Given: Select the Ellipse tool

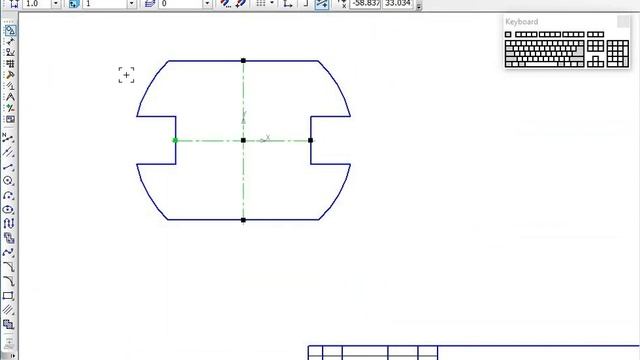Looking at the screenshot, I should (x=8, y=209).
